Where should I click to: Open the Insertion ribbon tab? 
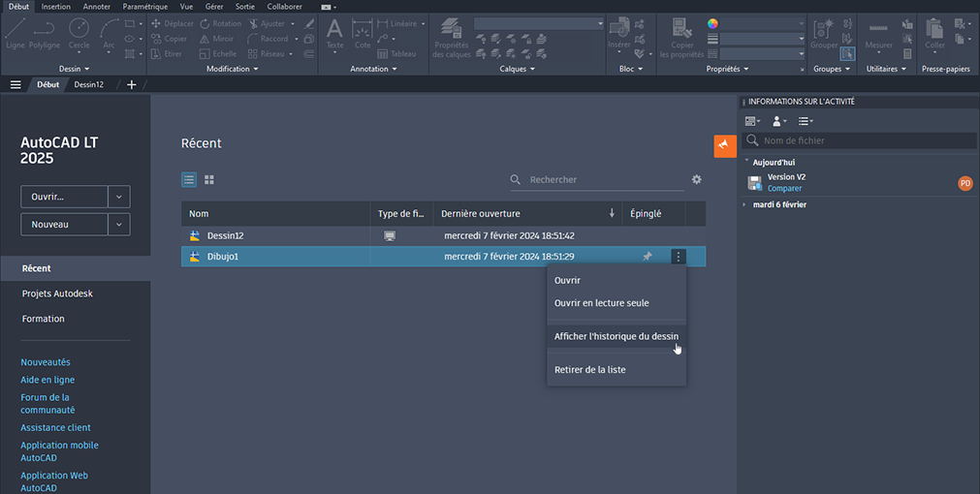(x=55, y=6)
